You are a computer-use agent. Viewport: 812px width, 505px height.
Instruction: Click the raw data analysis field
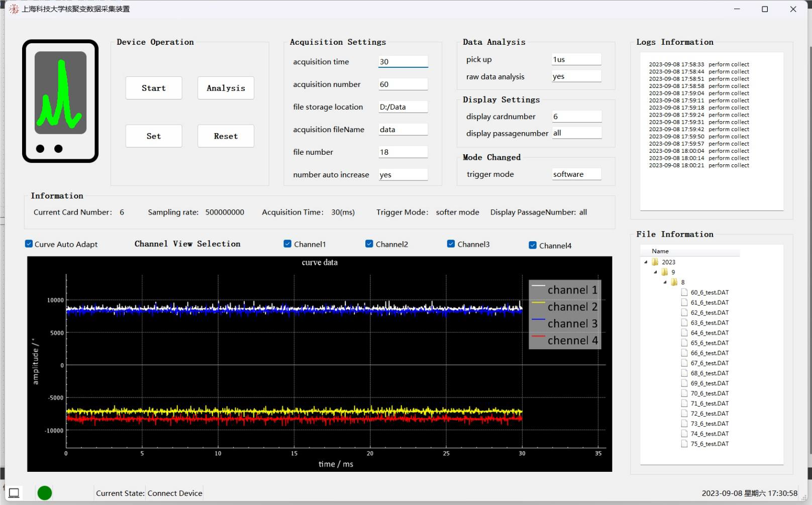click(x=576, y=76)
